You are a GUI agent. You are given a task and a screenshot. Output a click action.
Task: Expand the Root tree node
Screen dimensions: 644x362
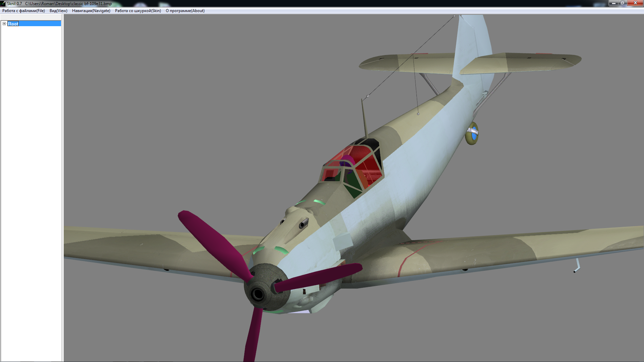pos(4,23)
